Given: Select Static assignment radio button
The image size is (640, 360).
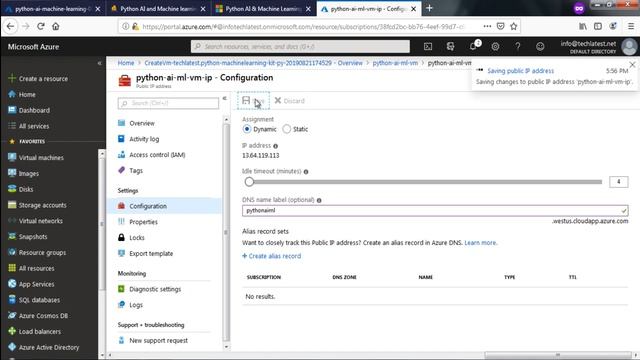Looking at the screenshot, I should pos(287,129).
